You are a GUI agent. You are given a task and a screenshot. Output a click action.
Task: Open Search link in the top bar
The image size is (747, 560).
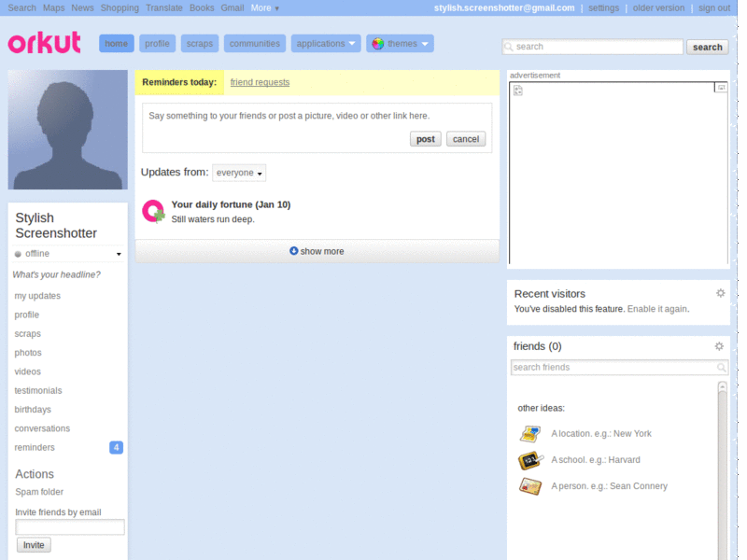coord(21,8)
